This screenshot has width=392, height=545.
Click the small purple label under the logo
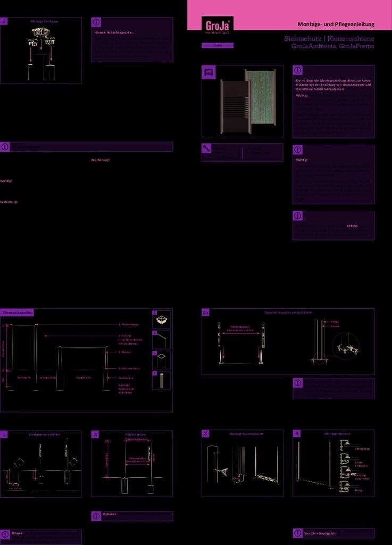(x=217, y=46)
